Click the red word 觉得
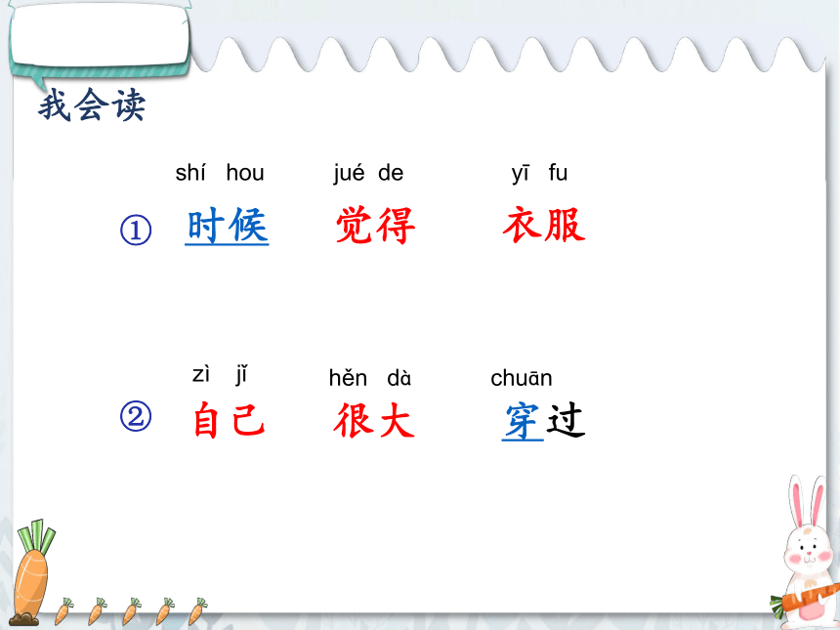The height and width of the screenshot is (630, 840). (x=375, y=225)
